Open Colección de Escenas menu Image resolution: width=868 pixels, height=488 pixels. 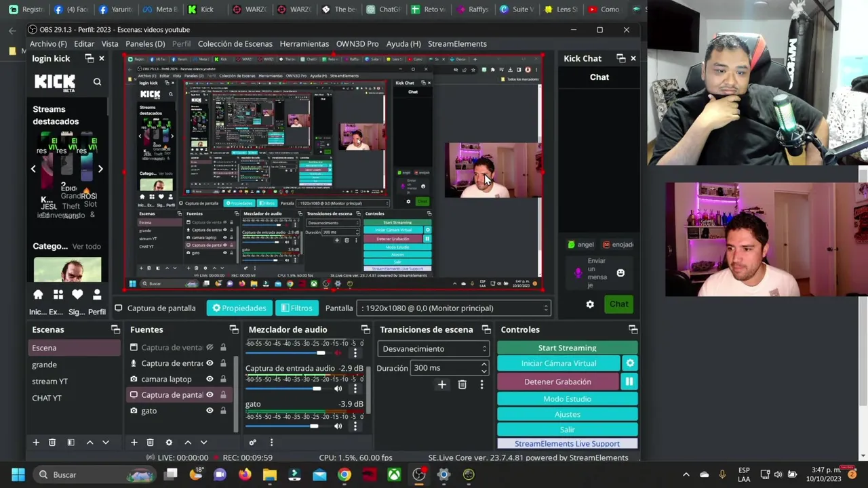coord(235,43)
